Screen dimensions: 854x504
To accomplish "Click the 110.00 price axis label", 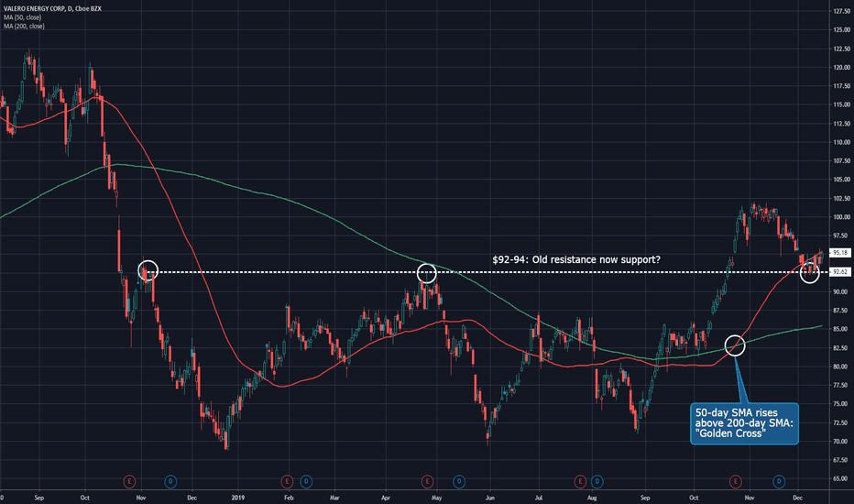I will (841, 142).
